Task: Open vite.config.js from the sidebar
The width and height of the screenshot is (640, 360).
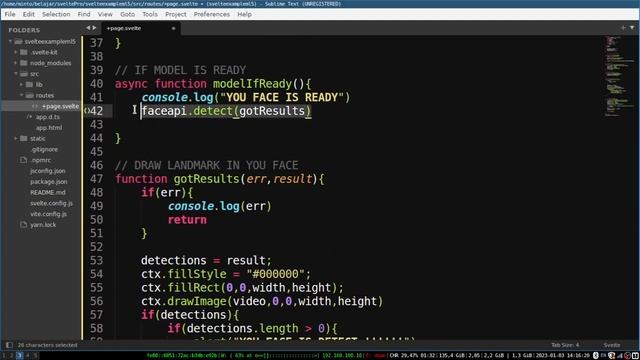Action: (x=48, y=214)
